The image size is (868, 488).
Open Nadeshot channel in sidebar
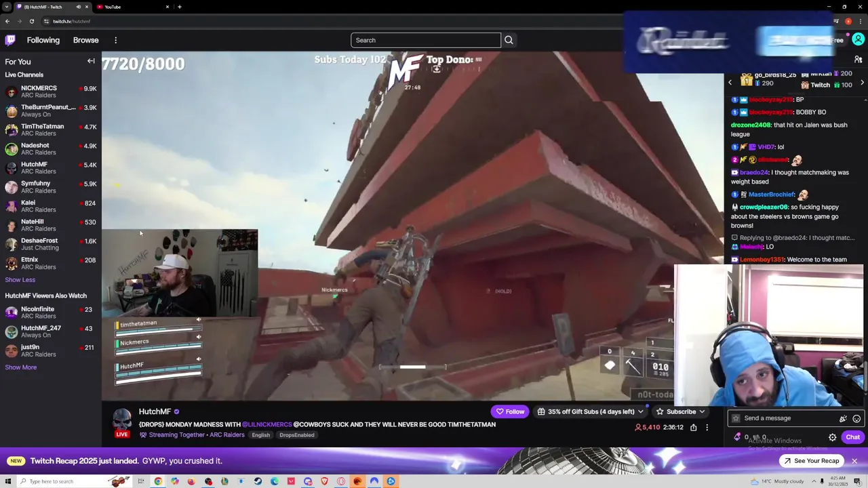coord(51,148)
